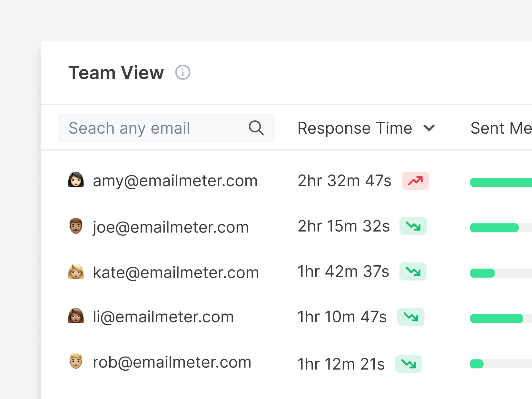Click kate's green downward trend badge
The image size is (532, 399).
(413, 271)
